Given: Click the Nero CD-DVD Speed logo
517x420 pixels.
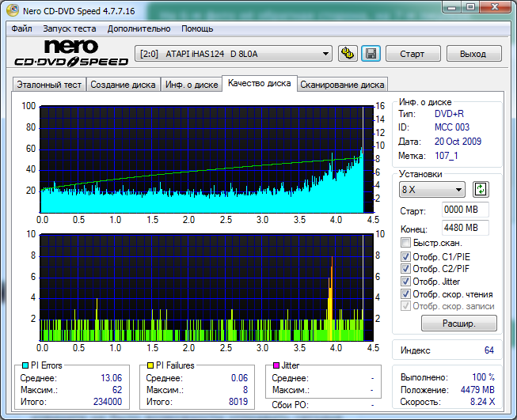Looking at the screenshot, I should click(x=67, y=54).
